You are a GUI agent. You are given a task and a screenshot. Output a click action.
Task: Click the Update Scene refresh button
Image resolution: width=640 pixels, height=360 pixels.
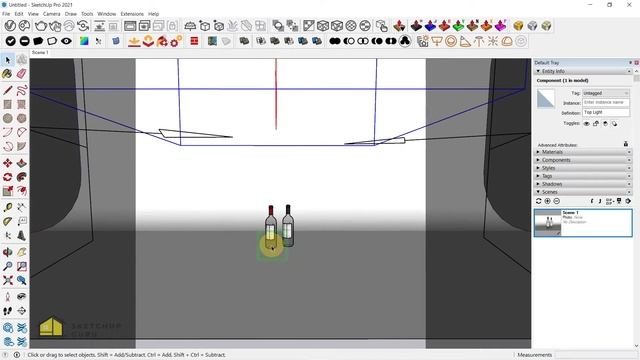(x=539, y=201)
